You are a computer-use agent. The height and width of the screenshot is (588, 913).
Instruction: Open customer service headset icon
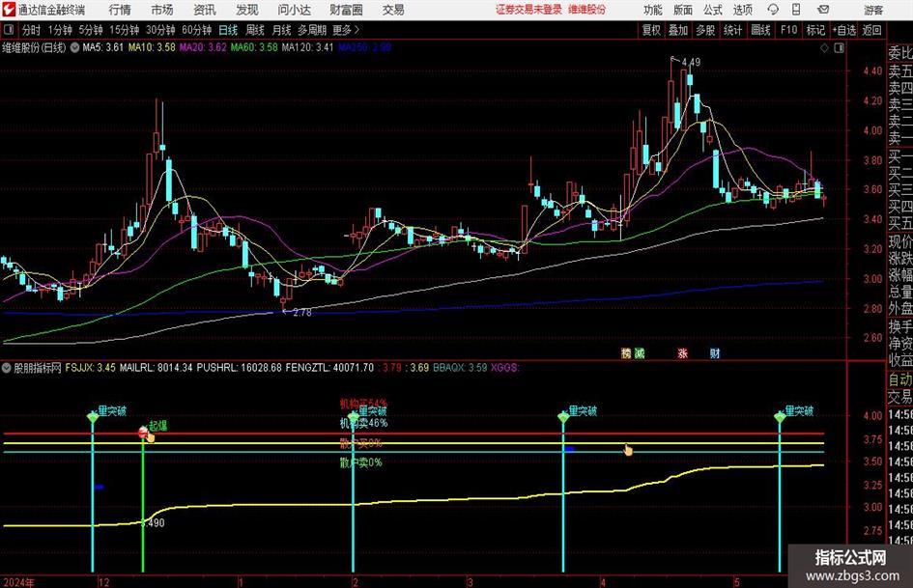[x=773, y=10]
